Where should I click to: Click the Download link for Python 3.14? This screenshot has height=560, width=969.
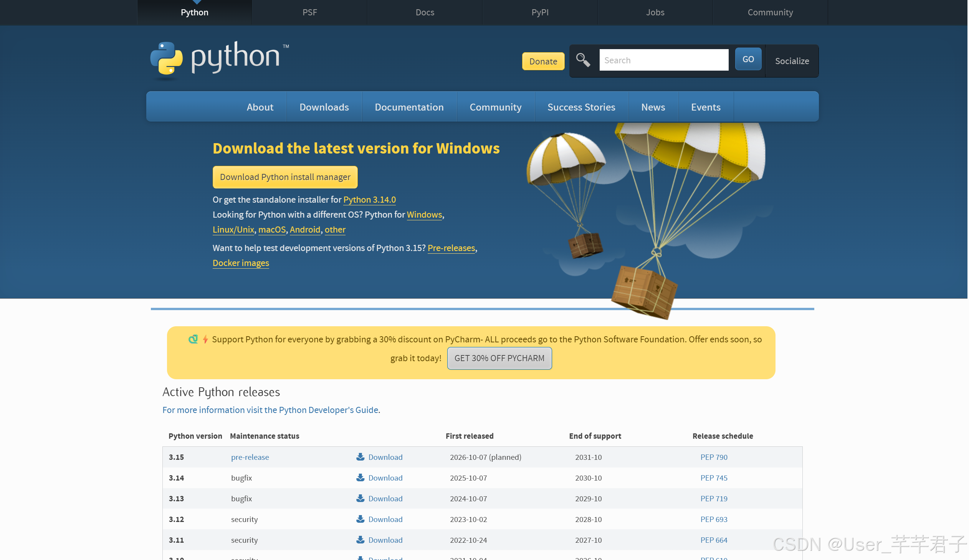tap(386, 478)
